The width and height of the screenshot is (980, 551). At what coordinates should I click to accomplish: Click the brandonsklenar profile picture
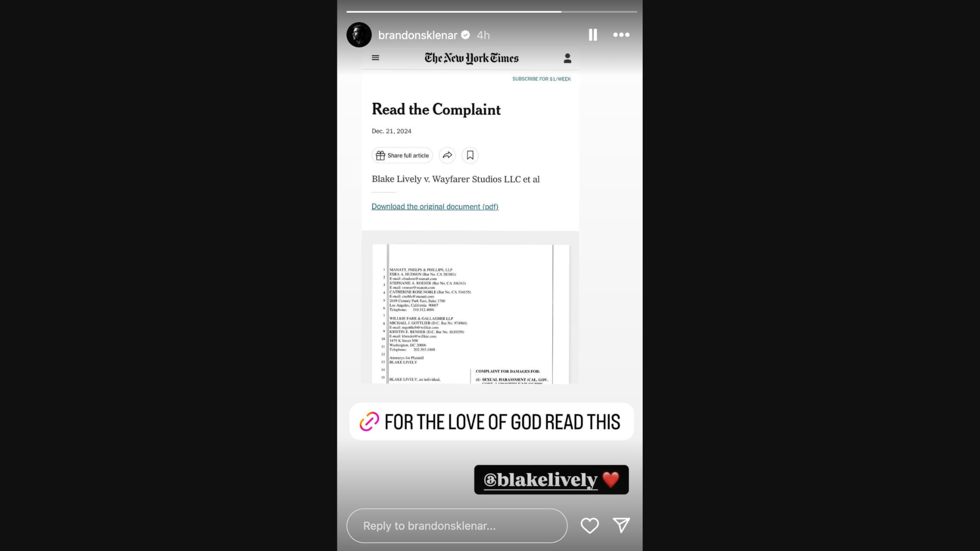click(360, 34)
